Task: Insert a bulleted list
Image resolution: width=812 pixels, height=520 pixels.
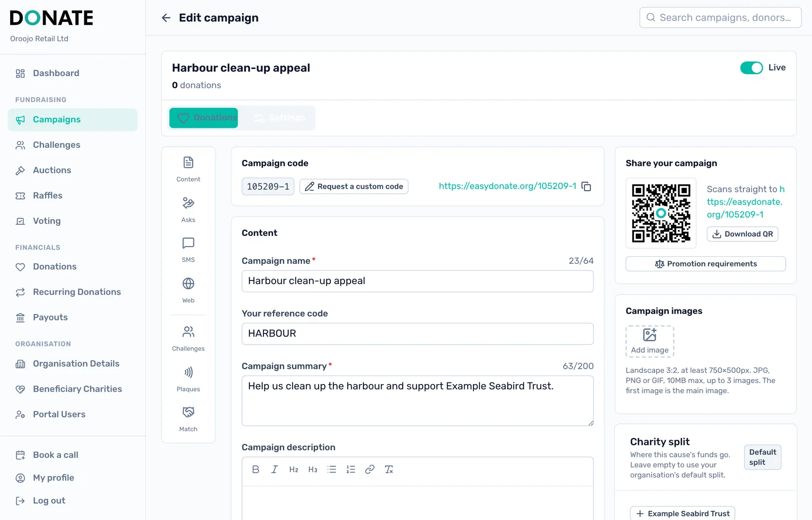Action: click(332, 469)
